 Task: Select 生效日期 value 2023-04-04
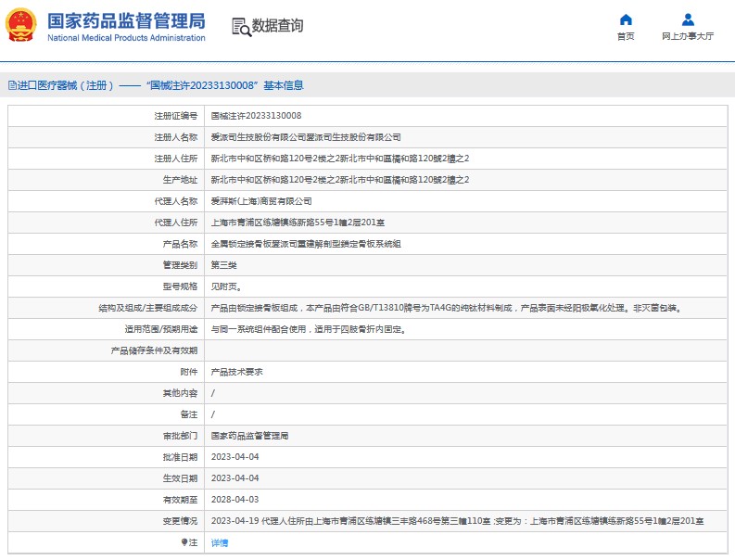[234, 478]
